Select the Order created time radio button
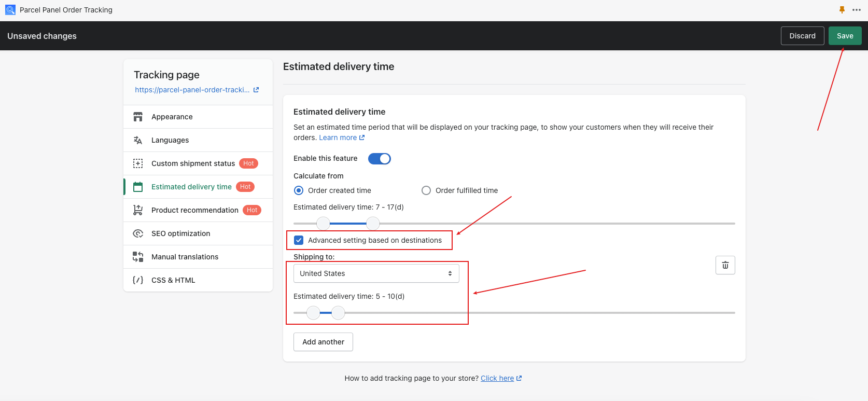This screenshot has width=868, height=401. pos(299,190)
